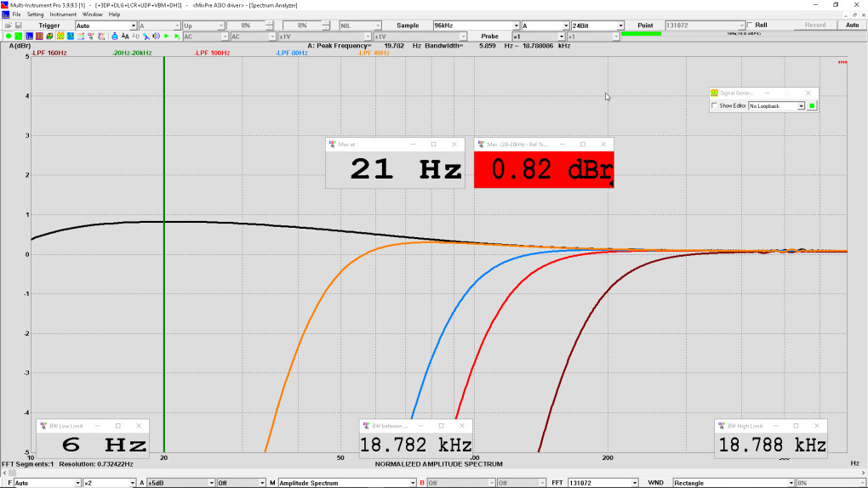
Task: Open the x2 frequency zoom dropdown
Action: point(109,483)
